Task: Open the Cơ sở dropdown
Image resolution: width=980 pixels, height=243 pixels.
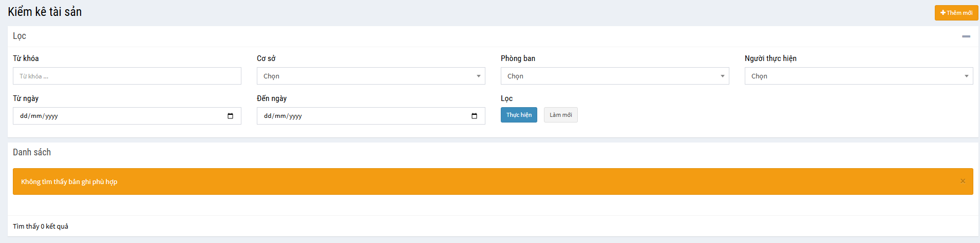Action: (370, 76)
